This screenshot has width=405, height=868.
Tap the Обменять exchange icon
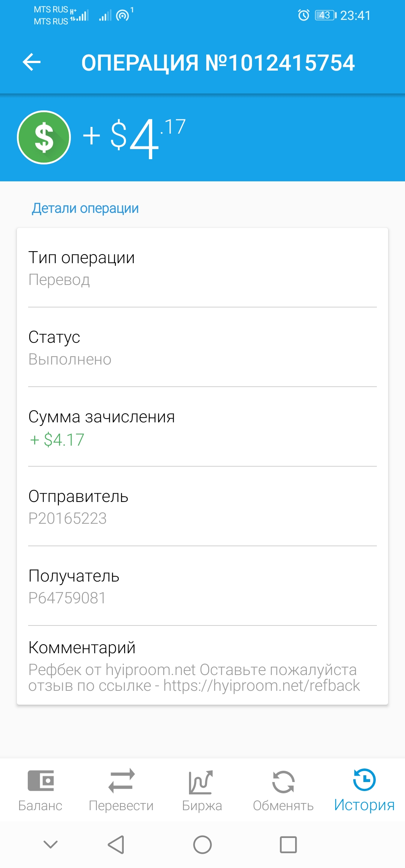[283, 782]
